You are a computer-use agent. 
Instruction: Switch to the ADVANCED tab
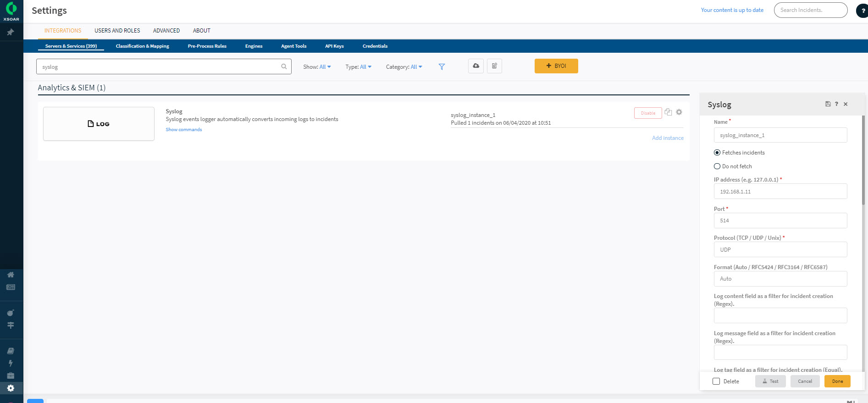(166, 31)
